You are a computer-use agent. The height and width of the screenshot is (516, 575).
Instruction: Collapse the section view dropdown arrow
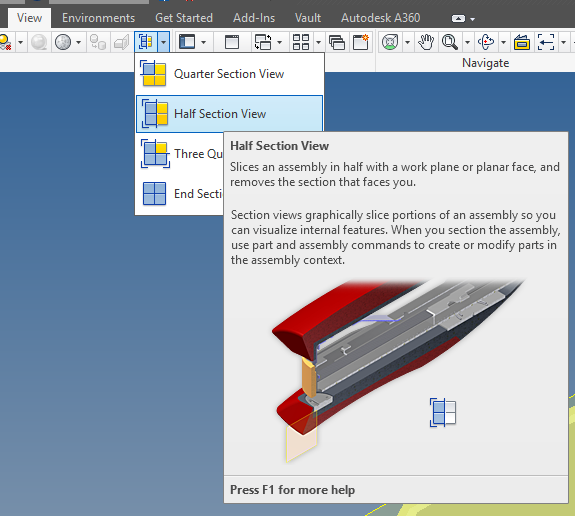point(164,42)
